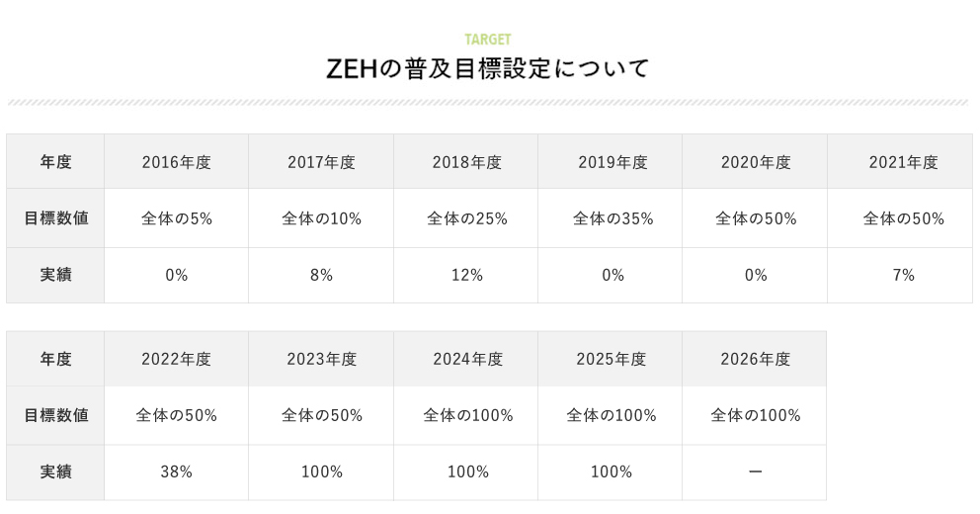Click the 全体の10% target cell
This screenshot has width=980, height=514.
pos(321,218)
